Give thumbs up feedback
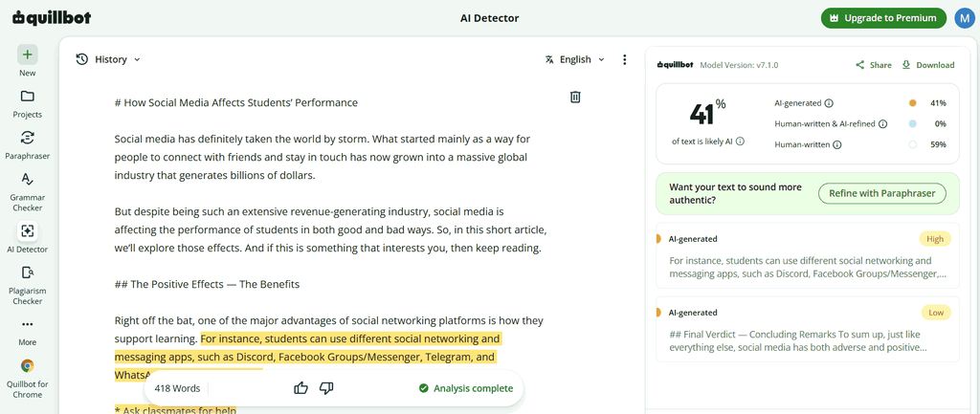 tap(301, 388)
